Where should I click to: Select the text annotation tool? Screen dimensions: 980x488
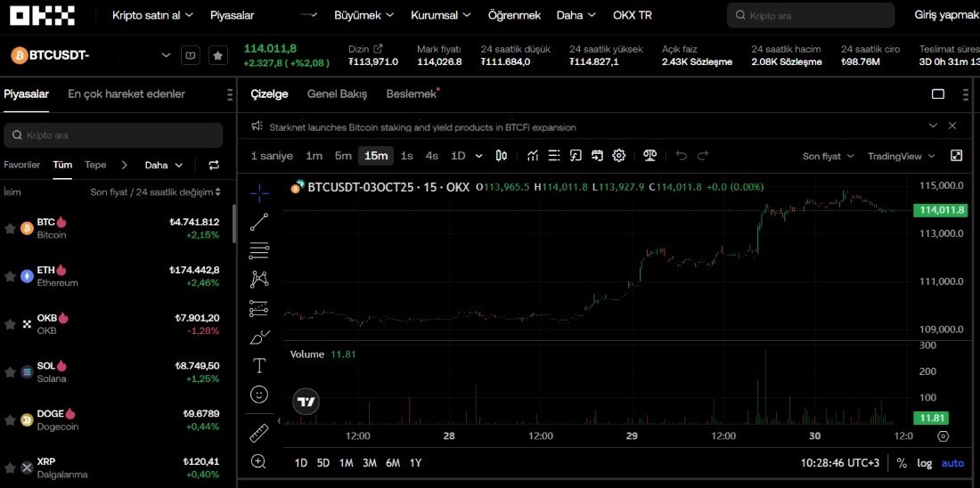tap(259, 366)
